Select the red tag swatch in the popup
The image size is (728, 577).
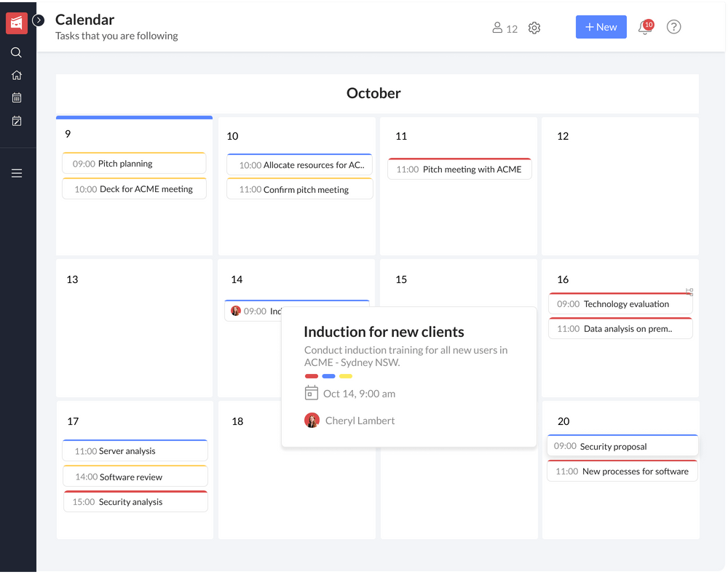pos(312,376)
